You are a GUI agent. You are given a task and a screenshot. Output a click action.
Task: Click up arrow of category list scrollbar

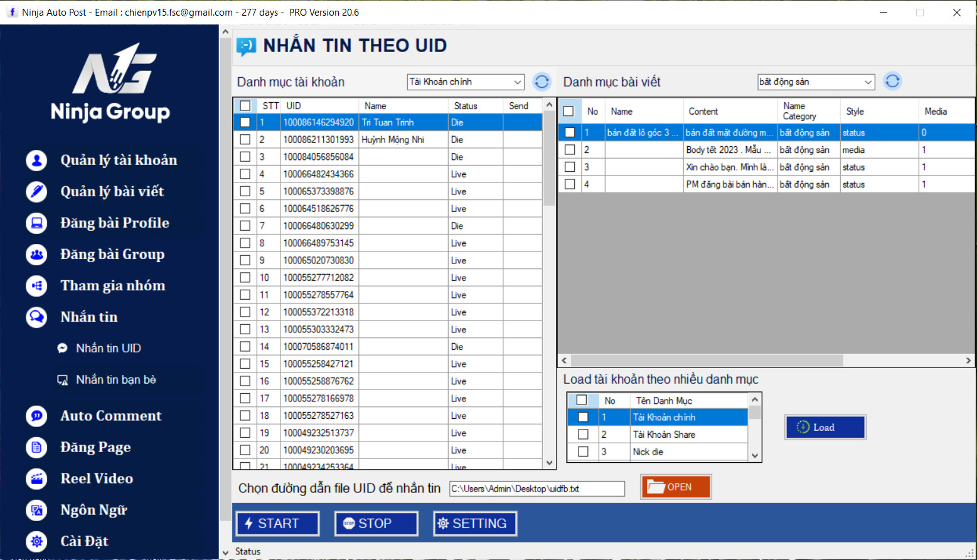pos(755,399)
